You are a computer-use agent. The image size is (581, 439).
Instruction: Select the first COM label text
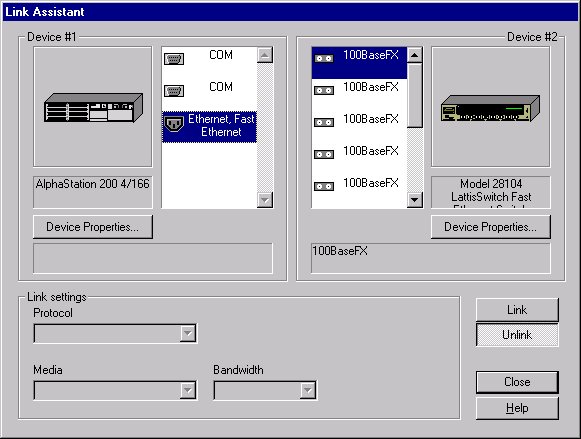pos(221,55)
